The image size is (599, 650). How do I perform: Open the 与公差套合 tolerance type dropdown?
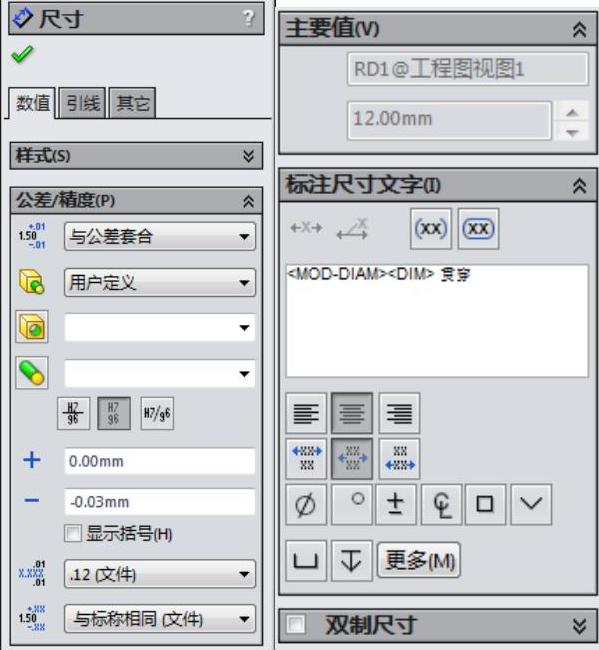coord(160,236)
